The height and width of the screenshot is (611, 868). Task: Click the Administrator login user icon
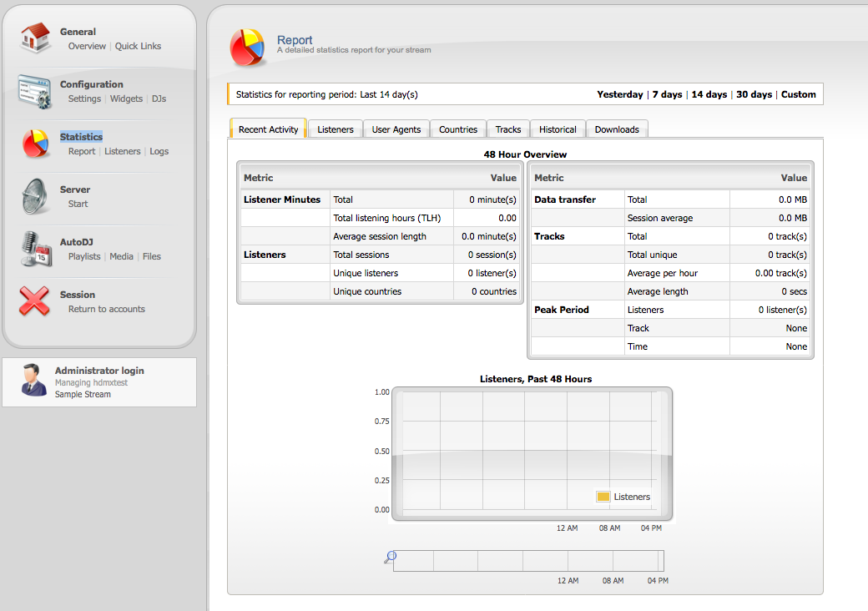(x=34, y=380)
